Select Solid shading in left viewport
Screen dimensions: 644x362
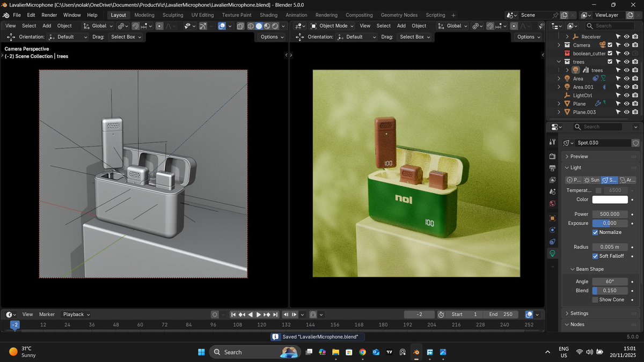259,26
